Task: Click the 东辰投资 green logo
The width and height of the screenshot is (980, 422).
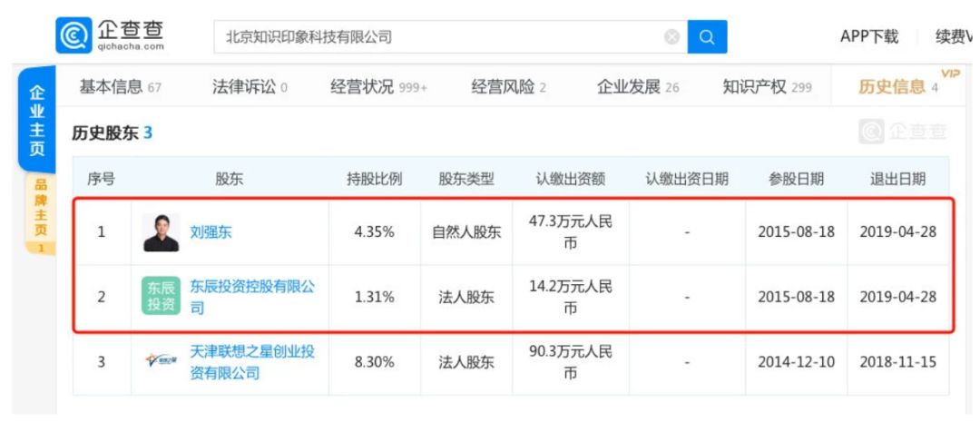Action: click(x=161, y=296)
